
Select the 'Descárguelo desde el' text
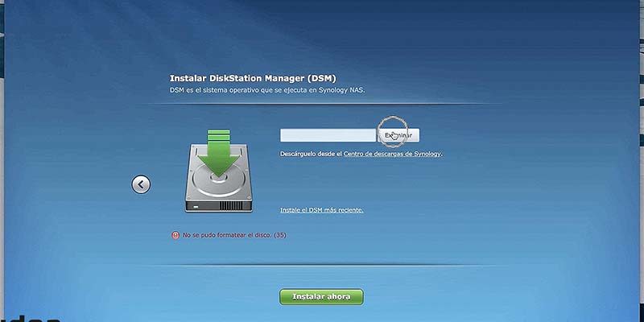click(311, 154)
